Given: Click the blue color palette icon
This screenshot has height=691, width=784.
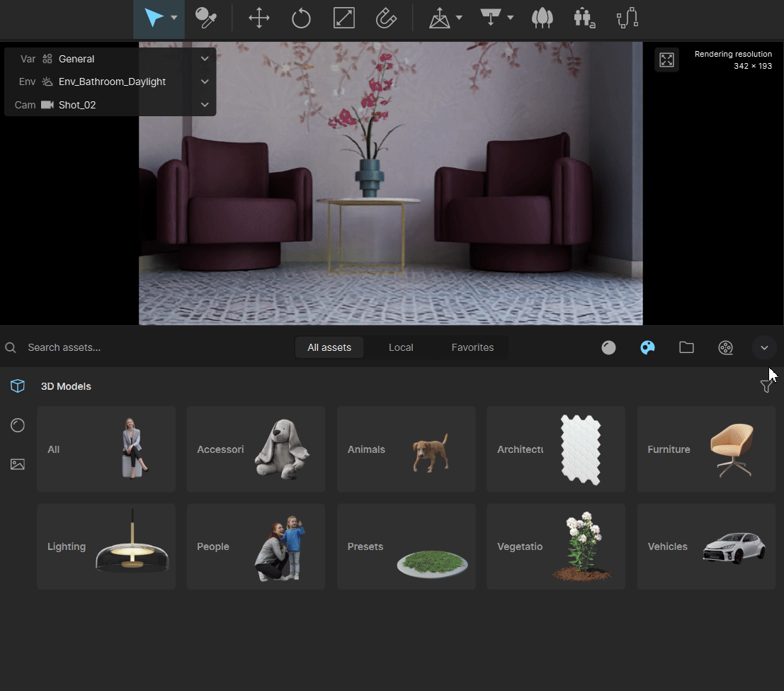Looking at the screenshot, I should click(x=647, y=347).
